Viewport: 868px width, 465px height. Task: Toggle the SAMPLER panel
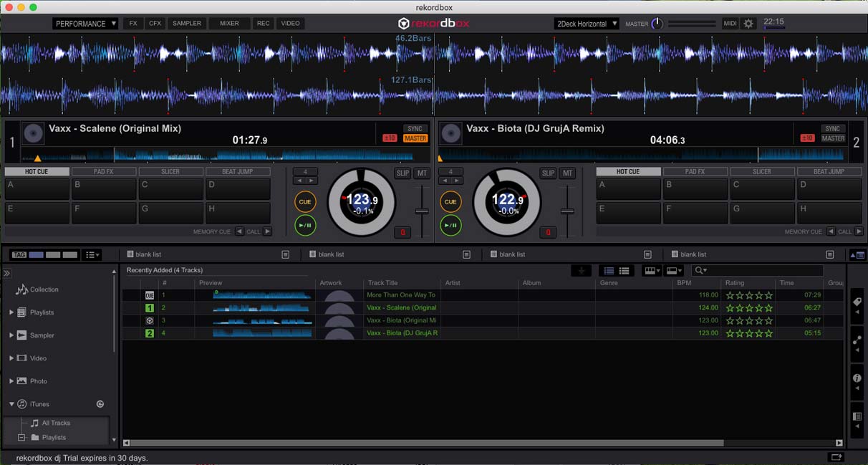187,24
